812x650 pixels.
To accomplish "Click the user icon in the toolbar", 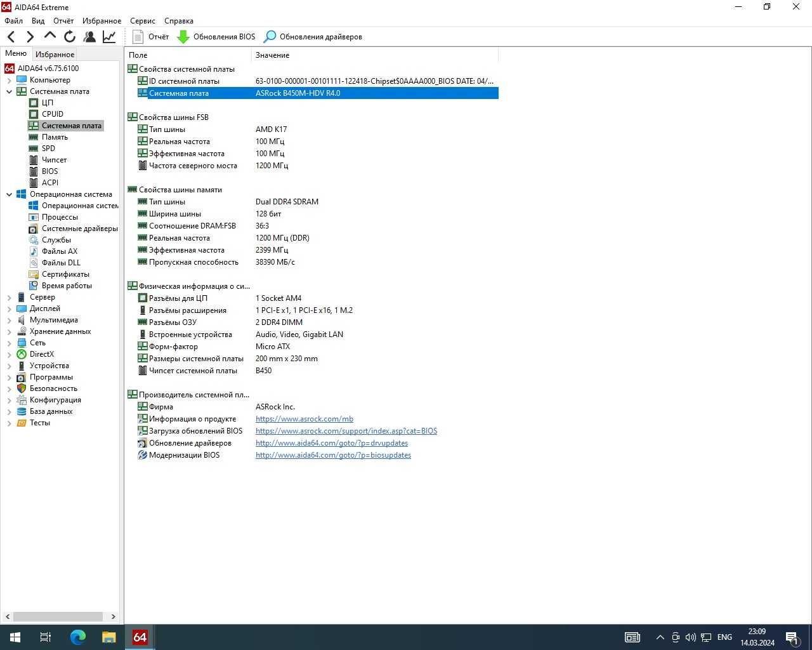I will click(x=89, y=37).
